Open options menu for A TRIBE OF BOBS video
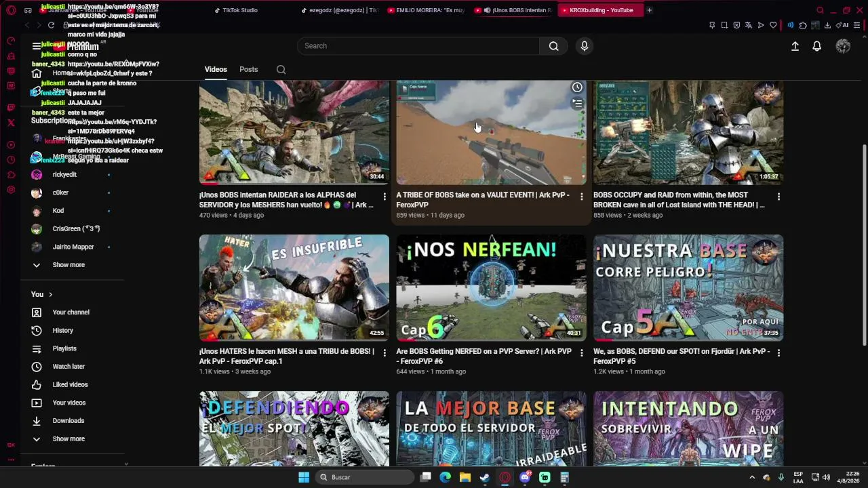 pyautogui.click(x=581, y=197)
